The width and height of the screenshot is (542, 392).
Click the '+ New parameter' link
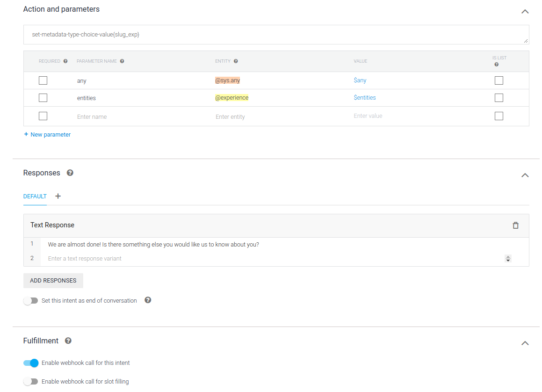tap(47, 135)
